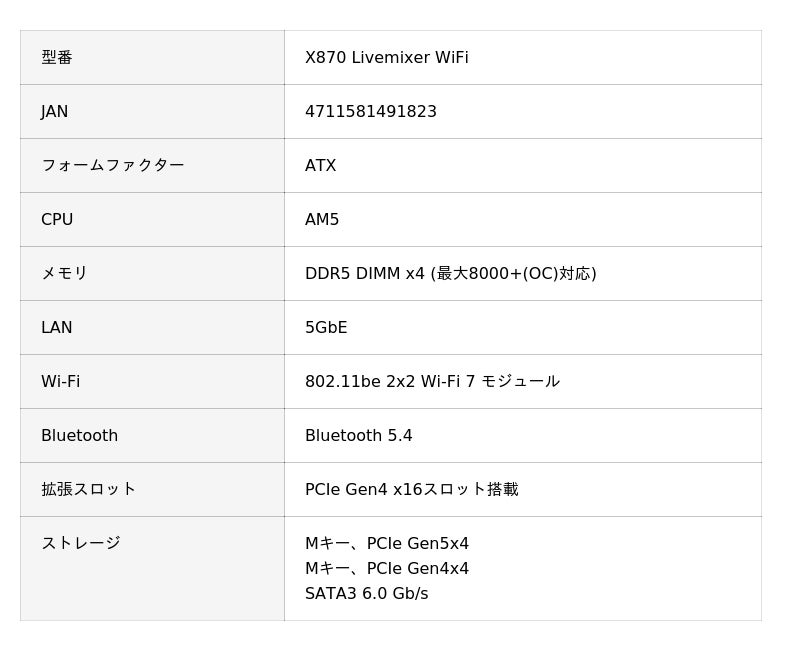Select the JAN code 4711581491823
Image resolution: width=800 pixels, height=651 pixels.
[370, 112]
